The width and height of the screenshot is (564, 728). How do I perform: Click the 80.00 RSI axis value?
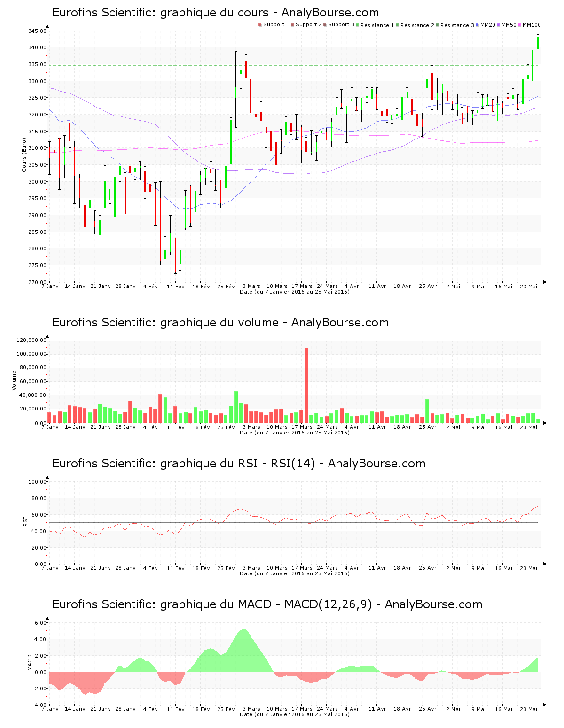(x=39, y=498)
